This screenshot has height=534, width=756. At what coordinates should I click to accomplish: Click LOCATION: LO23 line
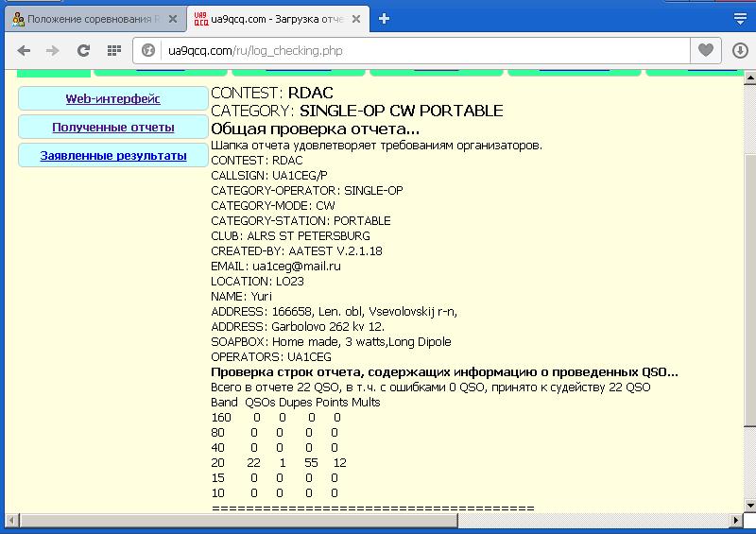[x=257, y=282]
